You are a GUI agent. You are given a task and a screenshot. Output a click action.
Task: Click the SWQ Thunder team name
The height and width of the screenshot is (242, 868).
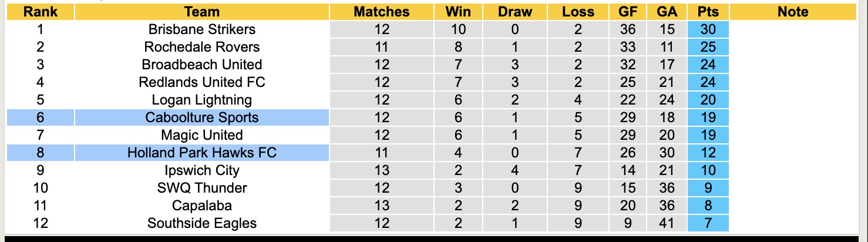point(201,188)
